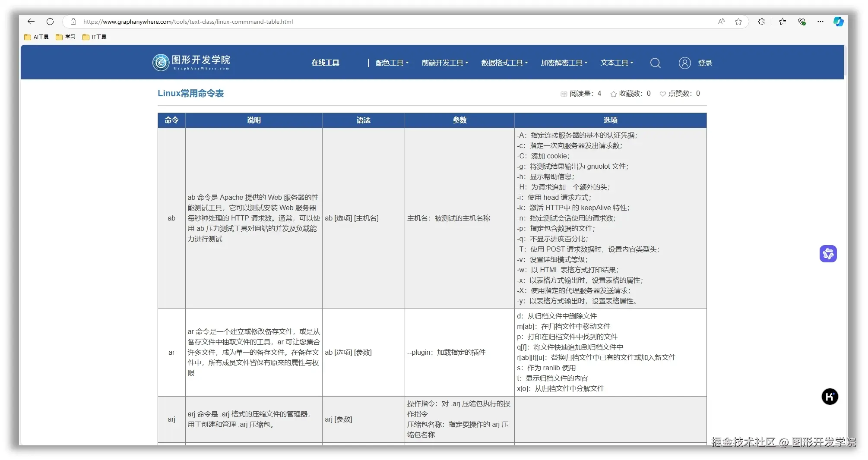
Task: Click the 阅读量 book icon
Action: click(564, 94)
